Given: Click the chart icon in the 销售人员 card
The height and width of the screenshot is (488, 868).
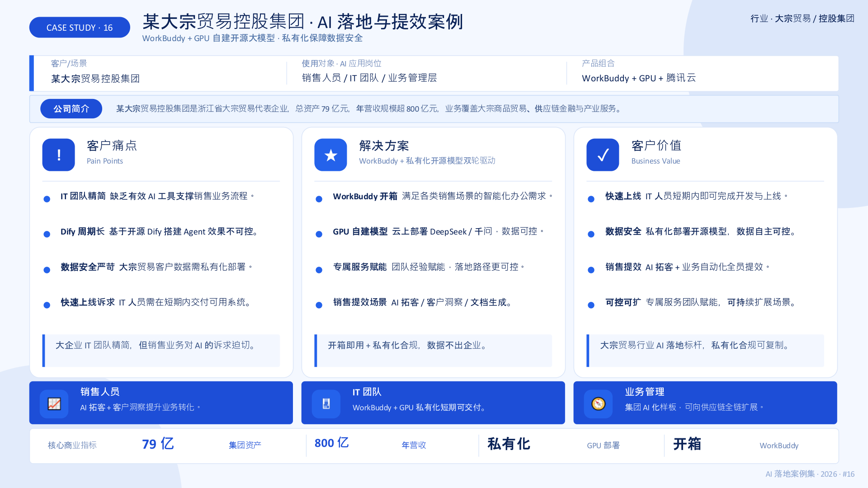Looking at the screenshot, I should pyautogui.click(x=54, y=404).
